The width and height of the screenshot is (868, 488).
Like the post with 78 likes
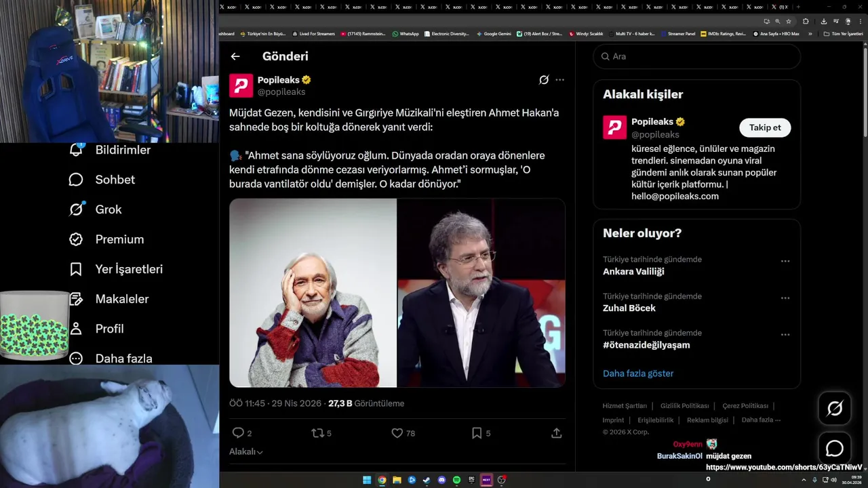pyautogui.click(x=397, y=432)
